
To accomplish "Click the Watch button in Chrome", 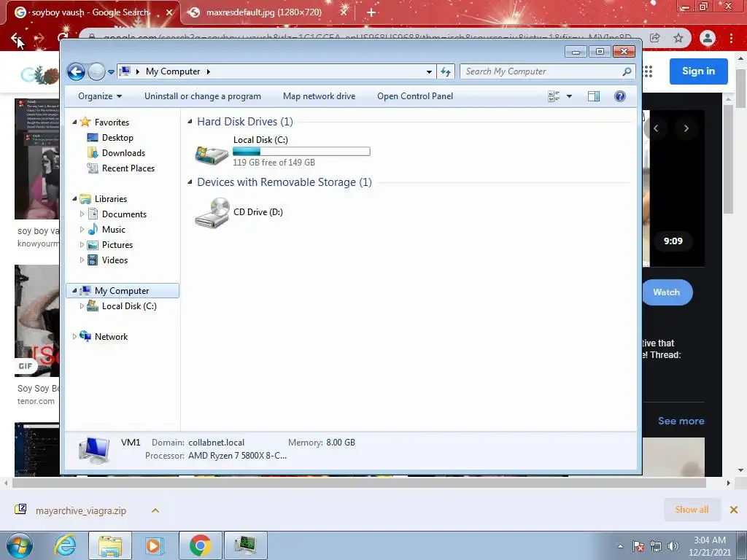I will pos(667,292).
